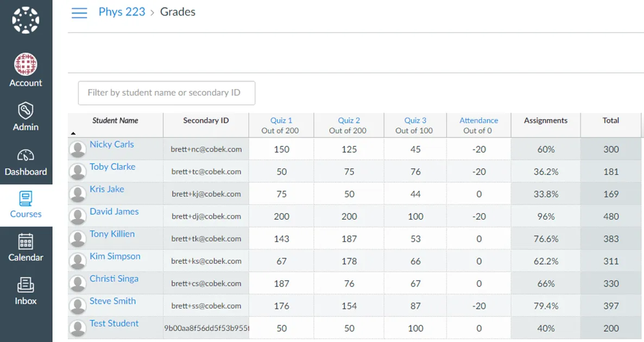Open Tony Killien student link
This screenshot has width=644, height=342.
tap(112, 233)
